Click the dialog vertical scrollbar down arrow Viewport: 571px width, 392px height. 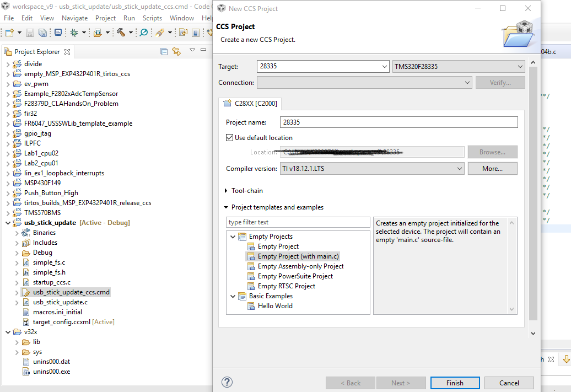tap(533, 334)
